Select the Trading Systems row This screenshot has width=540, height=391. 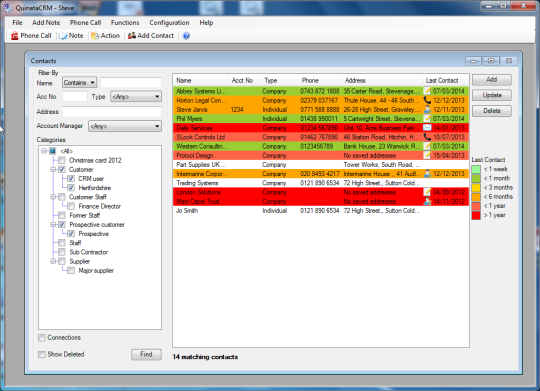(x=321, y=183)
